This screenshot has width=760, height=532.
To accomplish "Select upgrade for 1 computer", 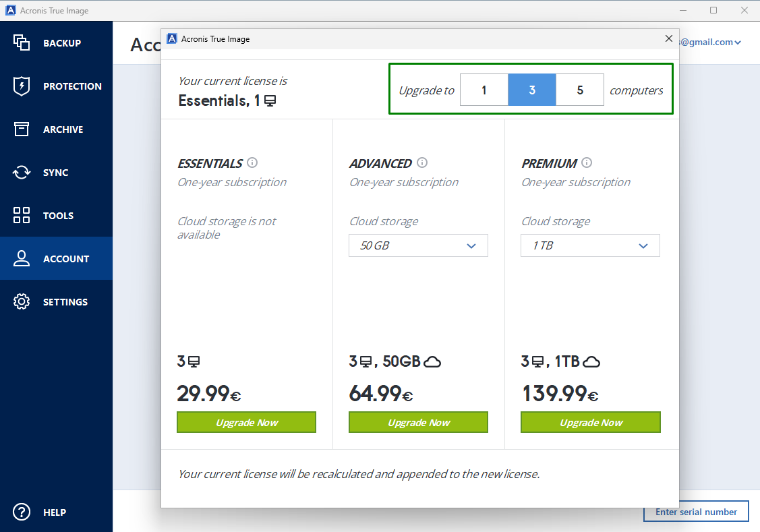I will tap(484, 90).
